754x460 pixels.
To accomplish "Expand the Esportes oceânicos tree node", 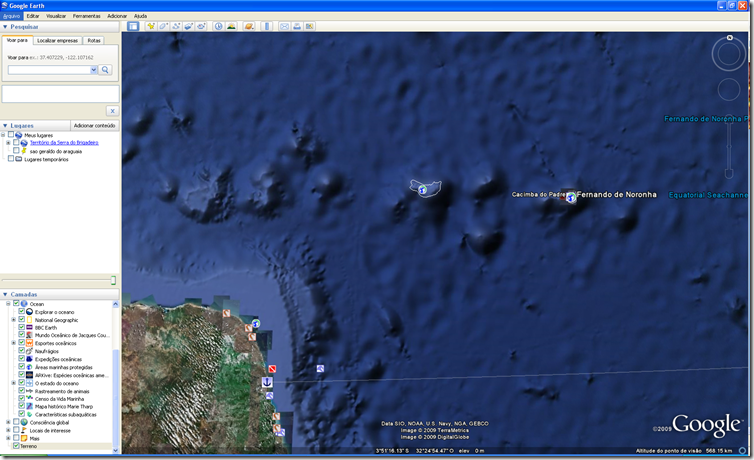I will [13, 343].
